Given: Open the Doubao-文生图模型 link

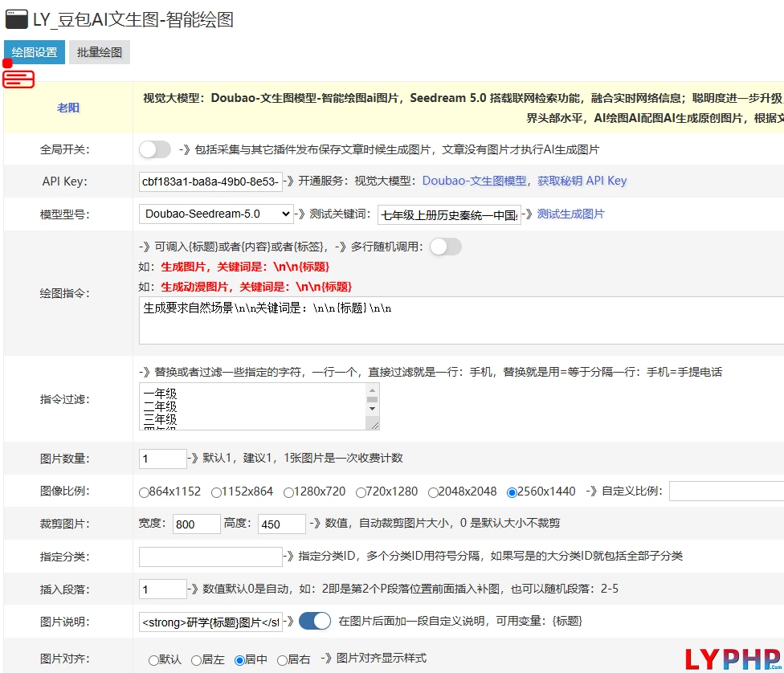Looking at the screenshot, I should point(475,181).
